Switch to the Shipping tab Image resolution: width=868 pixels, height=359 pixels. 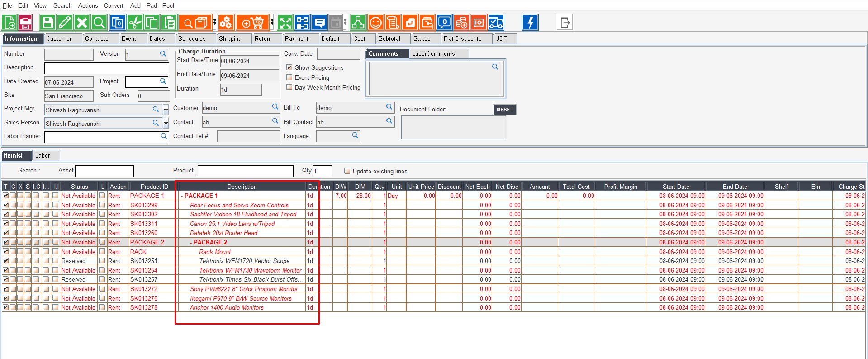click(x=230, y=39)
